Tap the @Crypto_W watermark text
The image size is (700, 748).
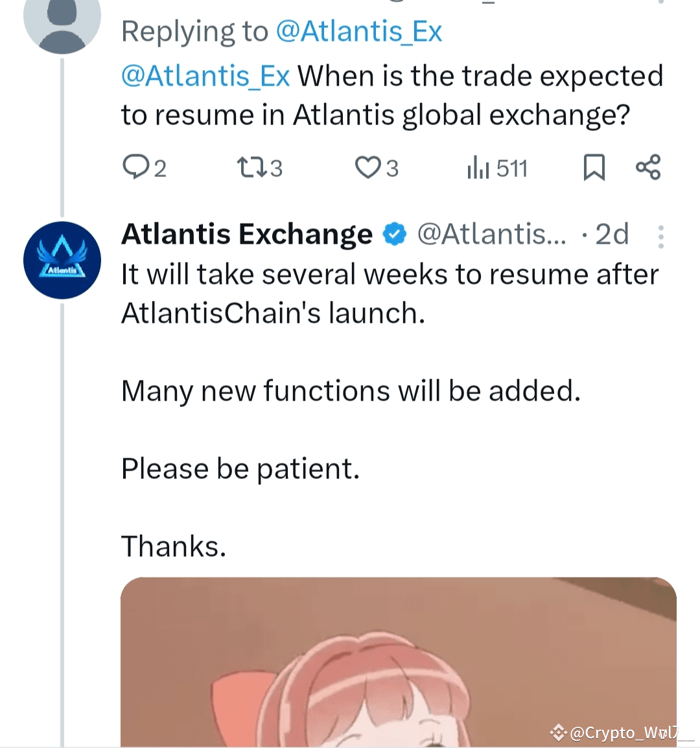622,732
